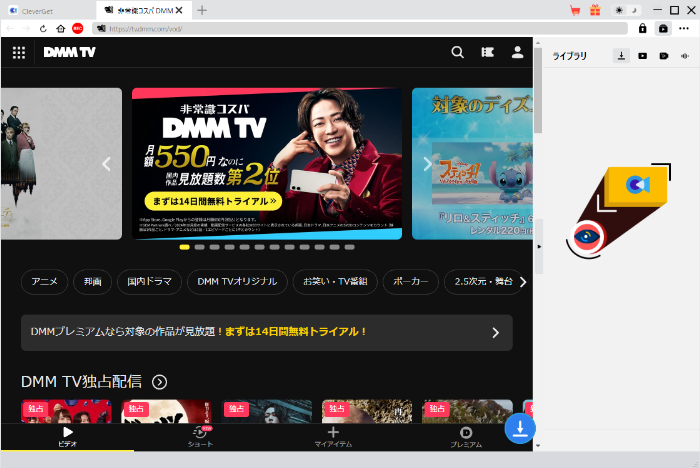Open the DMM TVオリジナル category chip
The image size is (700, 468).
click(x=237, y=282)
